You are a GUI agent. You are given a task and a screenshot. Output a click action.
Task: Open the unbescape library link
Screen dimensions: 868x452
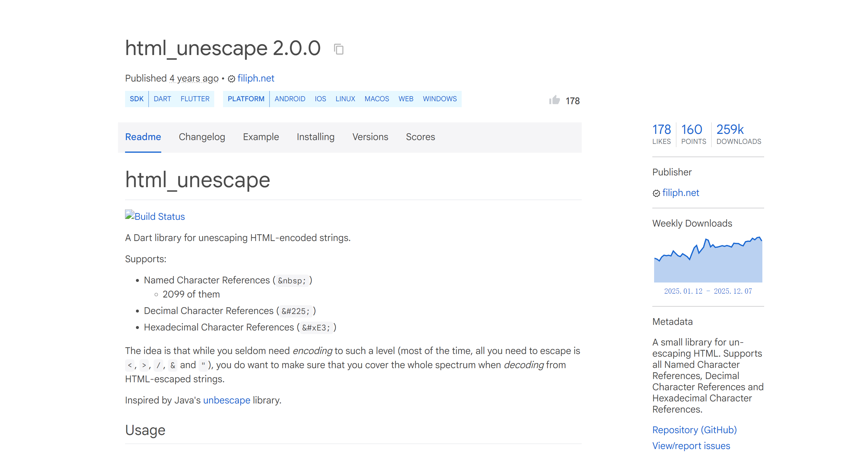click(227, 400)
